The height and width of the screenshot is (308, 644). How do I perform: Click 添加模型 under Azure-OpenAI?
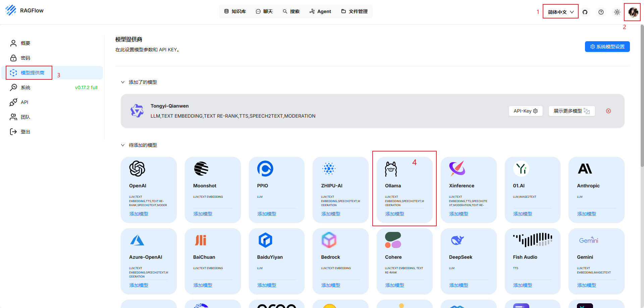139,285
